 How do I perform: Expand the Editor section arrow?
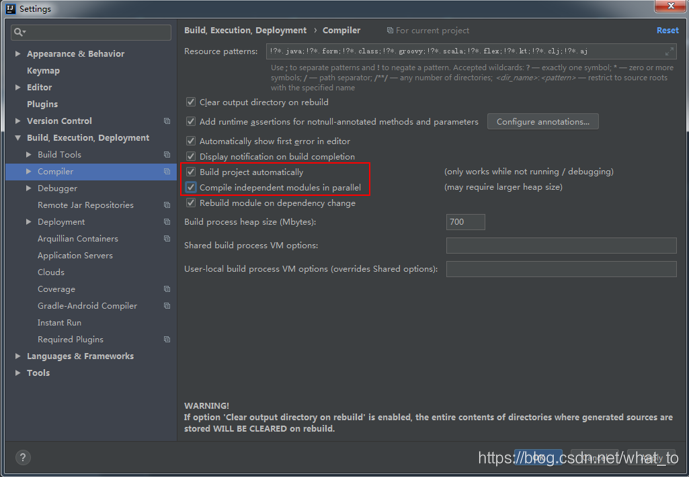[x=18, y=87]
